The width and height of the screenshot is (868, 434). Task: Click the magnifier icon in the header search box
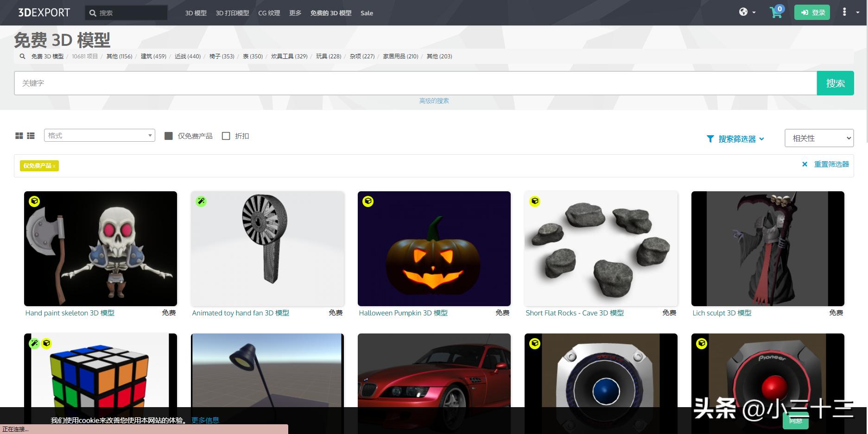93,13
